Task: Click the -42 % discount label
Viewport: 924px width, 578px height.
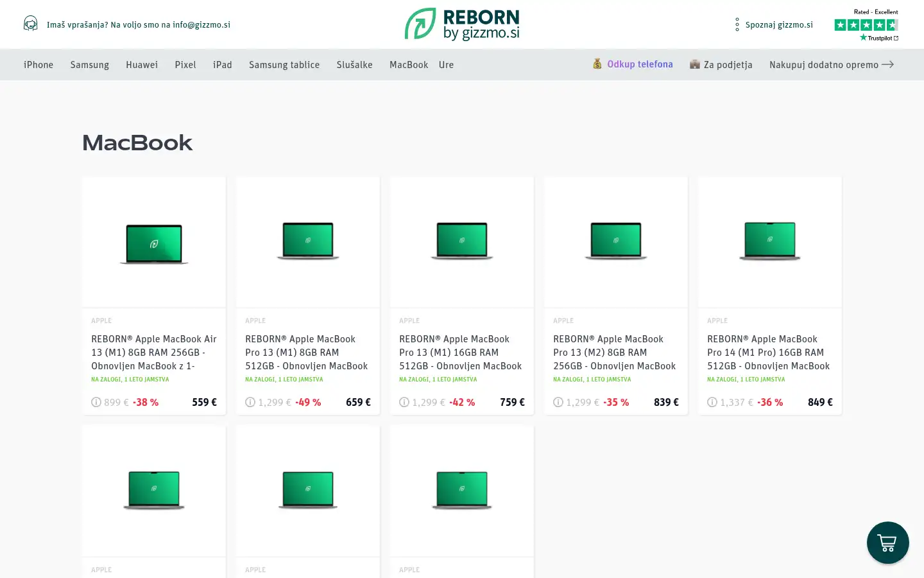Action: (462, 402)
